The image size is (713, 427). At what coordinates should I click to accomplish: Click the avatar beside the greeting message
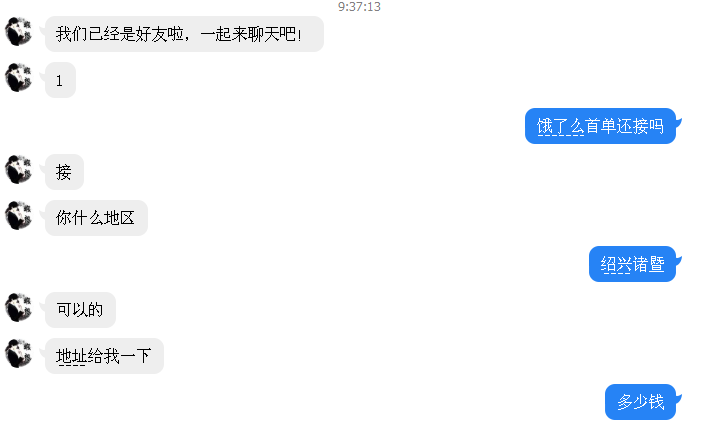tap(19, 32)
